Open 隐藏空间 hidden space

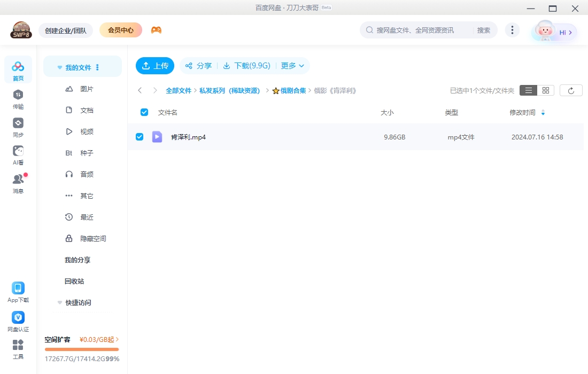pyautogui.click(x=94, y=238)
